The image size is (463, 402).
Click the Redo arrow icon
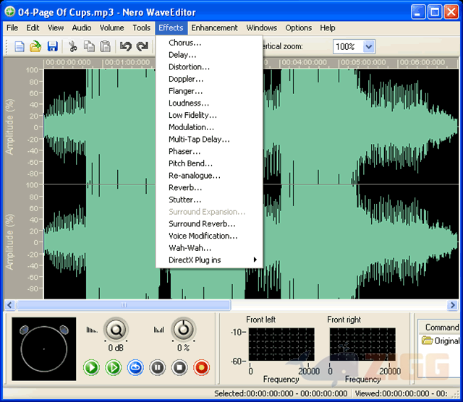pos(142,46)
